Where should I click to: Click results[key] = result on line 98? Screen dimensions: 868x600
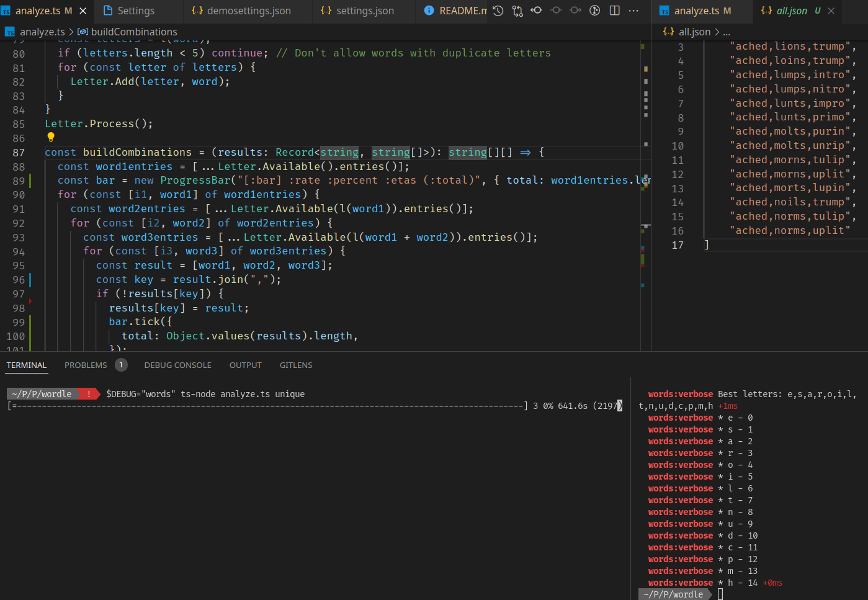click(x=179, y=308)
